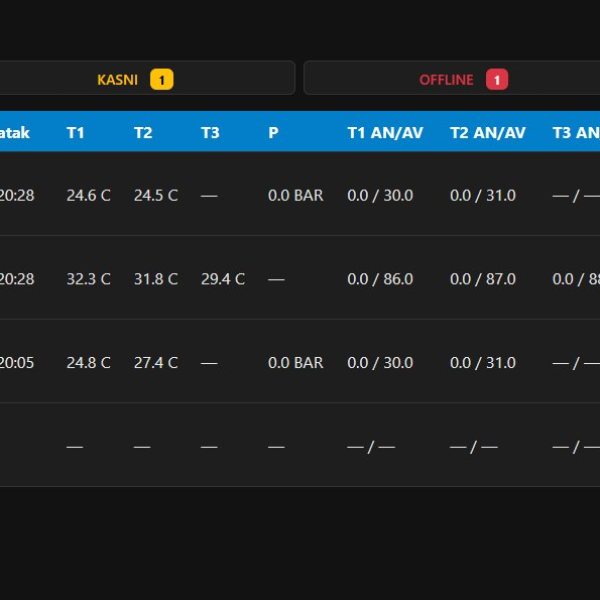Select the 24.5 C T2 reading cell
The height and width of the screenshot is (600, 600).
[x=156, y=196]
